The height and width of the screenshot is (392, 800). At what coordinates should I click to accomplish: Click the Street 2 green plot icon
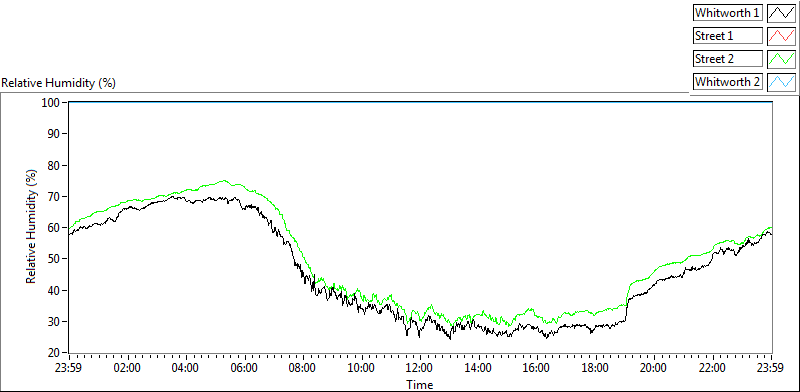(x=781, y=59)
